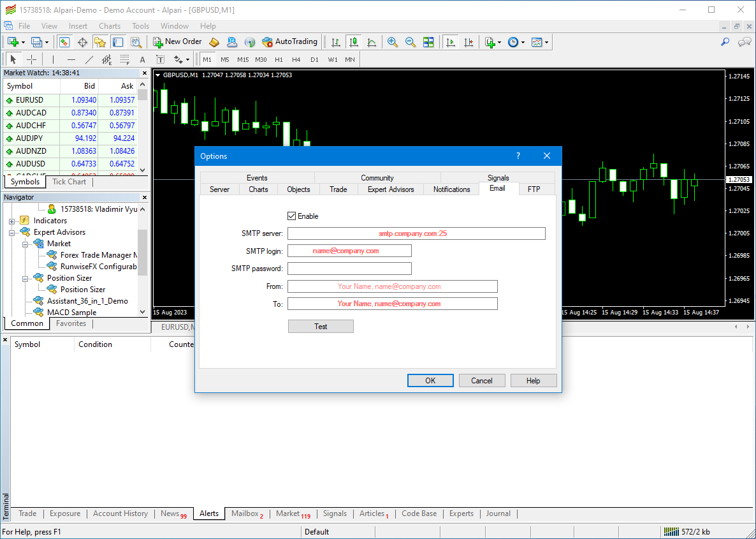Image resolution: width=756 pixels, height=539 pixels.
Task: Switch chart to line chart style
Action: (372, 42)
